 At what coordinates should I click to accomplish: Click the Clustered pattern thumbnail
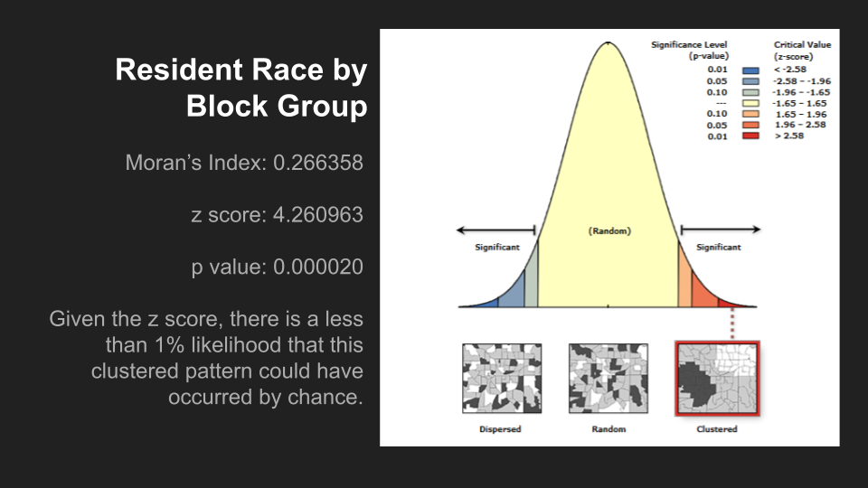[717, 379]
